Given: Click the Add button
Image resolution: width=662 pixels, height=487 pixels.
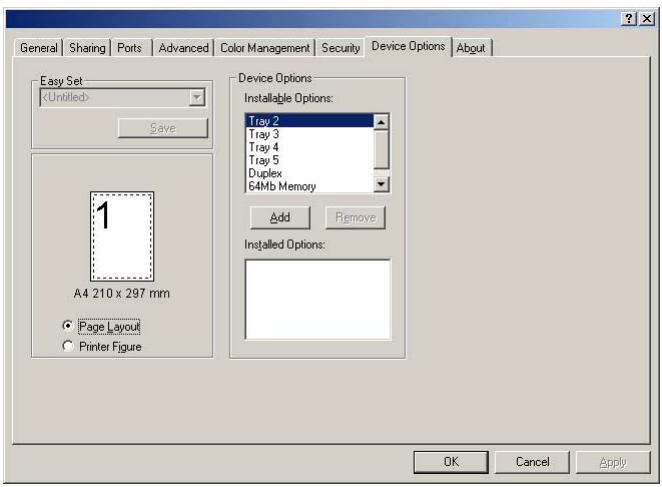Looking at the screenshot, I should pyautogui.click(x=280, y=218).
